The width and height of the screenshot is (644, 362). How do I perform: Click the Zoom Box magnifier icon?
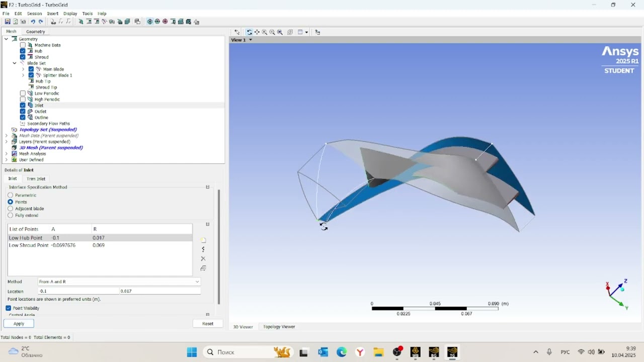coord(272,32)
